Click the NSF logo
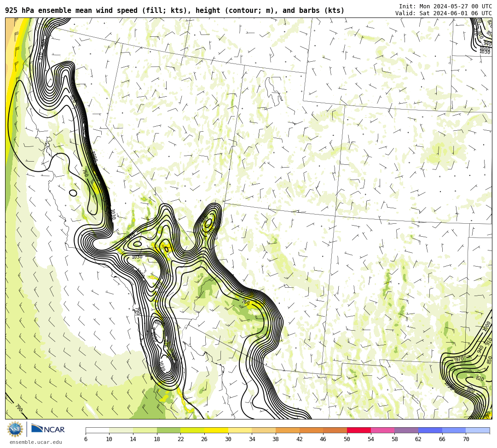 pos(15,430)
